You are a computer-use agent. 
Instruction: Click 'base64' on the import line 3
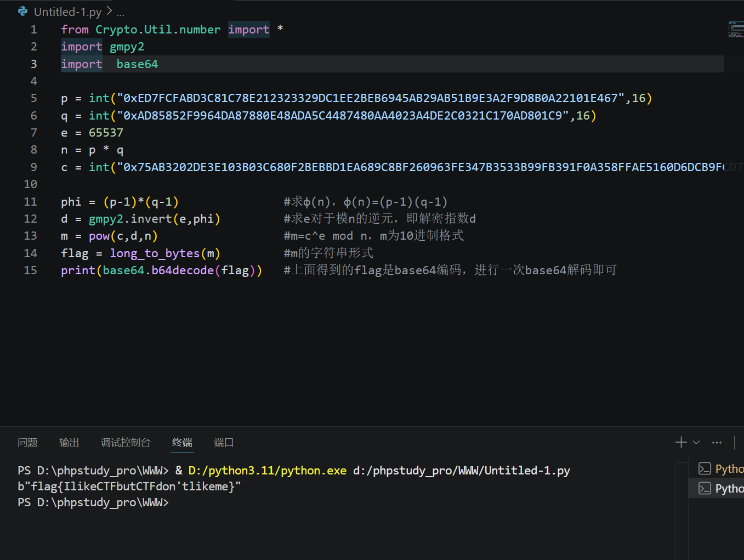point(137,64)
